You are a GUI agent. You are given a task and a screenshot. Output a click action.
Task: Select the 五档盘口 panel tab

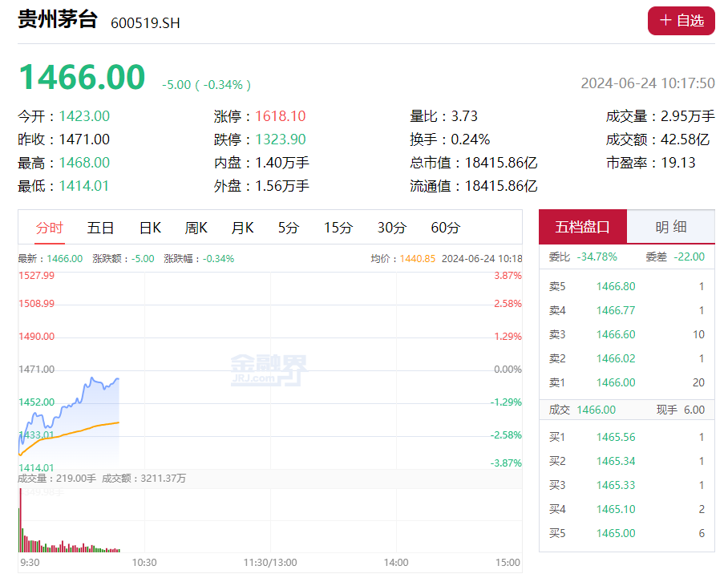583,227
